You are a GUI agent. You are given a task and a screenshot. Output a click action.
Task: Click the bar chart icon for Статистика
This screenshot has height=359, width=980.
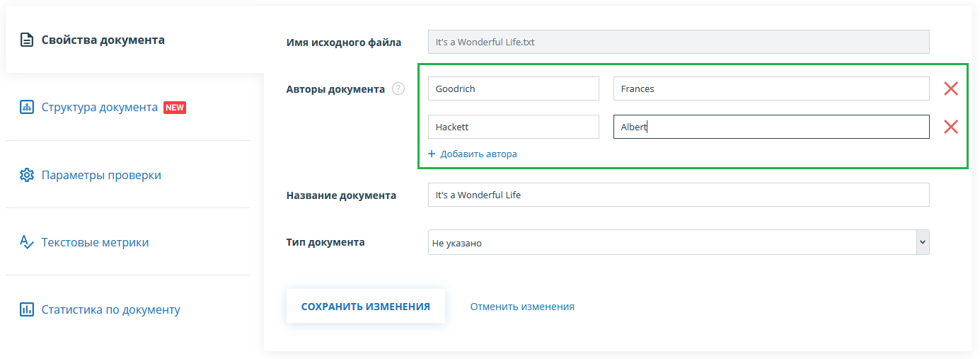27,309
